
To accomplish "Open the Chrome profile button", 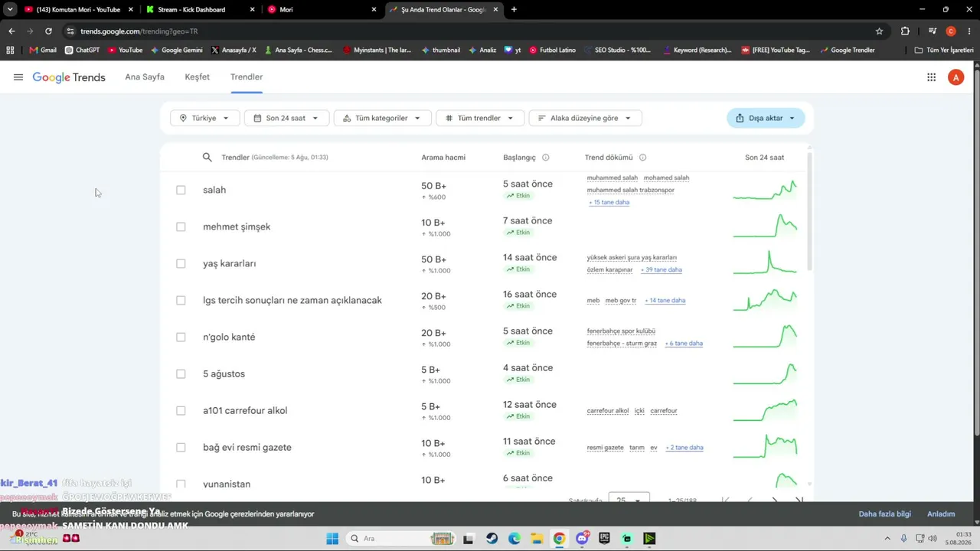I will click(951, 31).
